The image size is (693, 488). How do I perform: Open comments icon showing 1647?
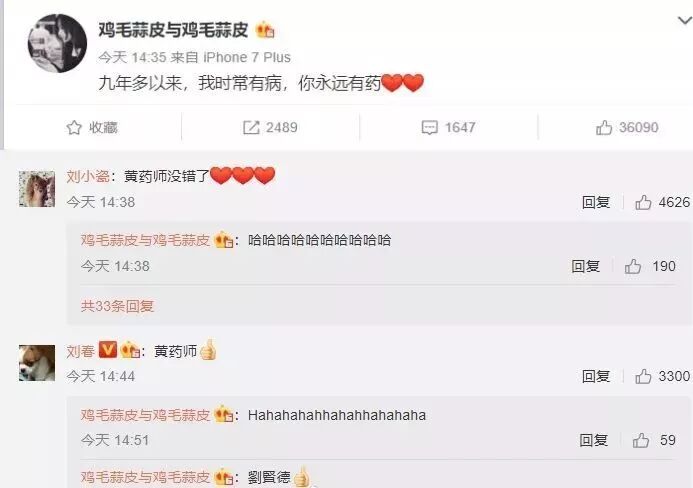(x=429, y=128)
